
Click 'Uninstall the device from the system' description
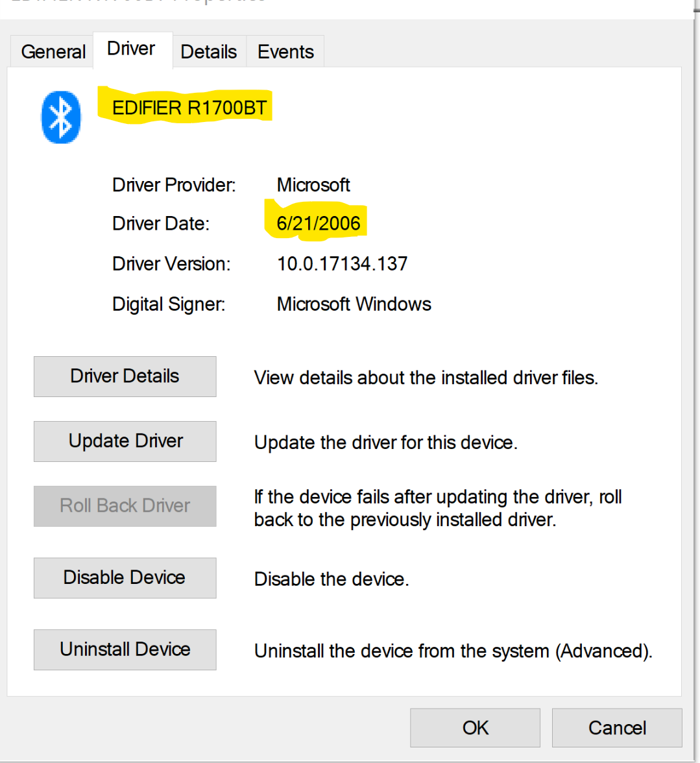pos(453,651)
